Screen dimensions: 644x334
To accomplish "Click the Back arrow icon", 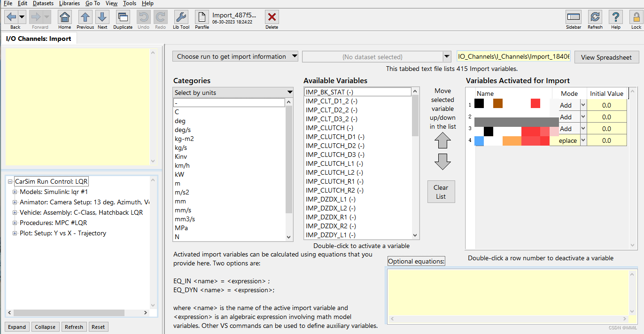I will (x=11, y=18).
